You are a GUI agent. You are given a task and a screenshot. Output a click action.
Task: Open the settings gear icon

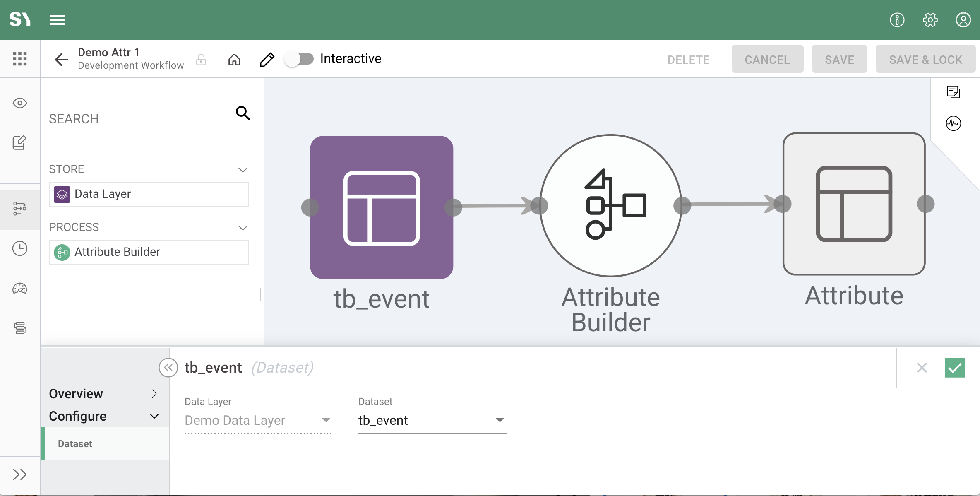point(930,20)
